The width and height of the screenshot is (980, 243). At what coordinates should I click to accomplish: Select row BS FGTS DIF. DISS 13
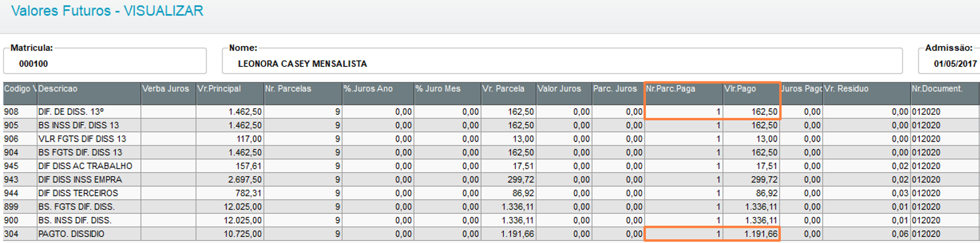pyautogui.click(x=491, y=152)
